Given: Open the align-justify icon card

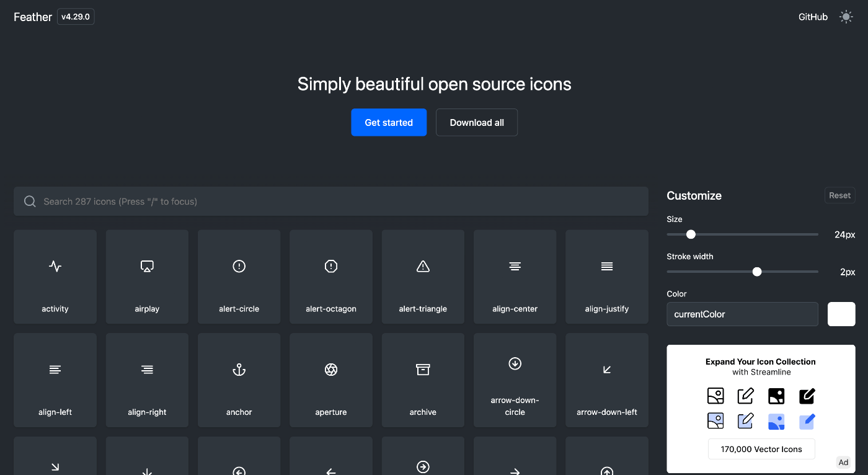Looking at the screenshot, I should pyautogui.click(x=607, y=277).
